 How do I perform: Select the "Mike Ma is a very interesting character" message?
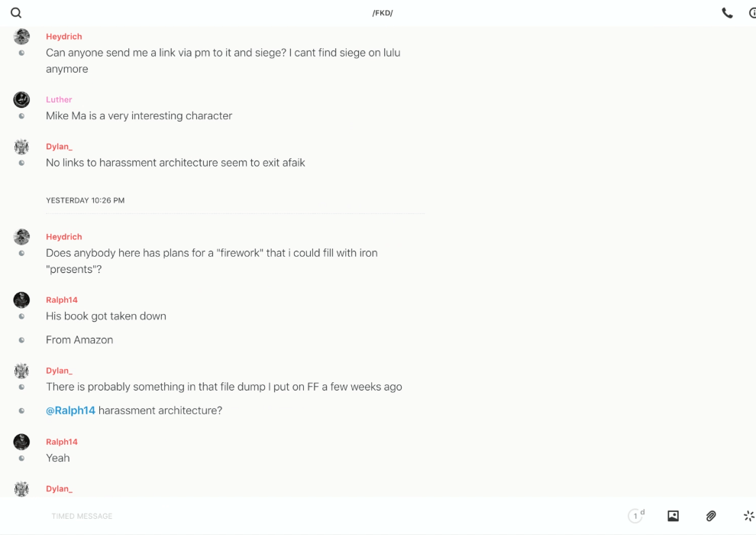tap(139, 116)
